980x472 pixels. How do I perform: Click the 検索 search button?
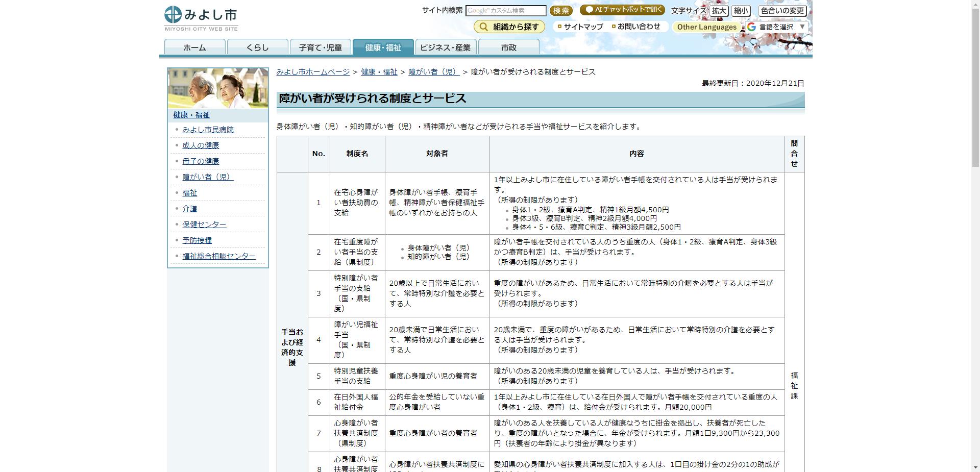point(560,10)
